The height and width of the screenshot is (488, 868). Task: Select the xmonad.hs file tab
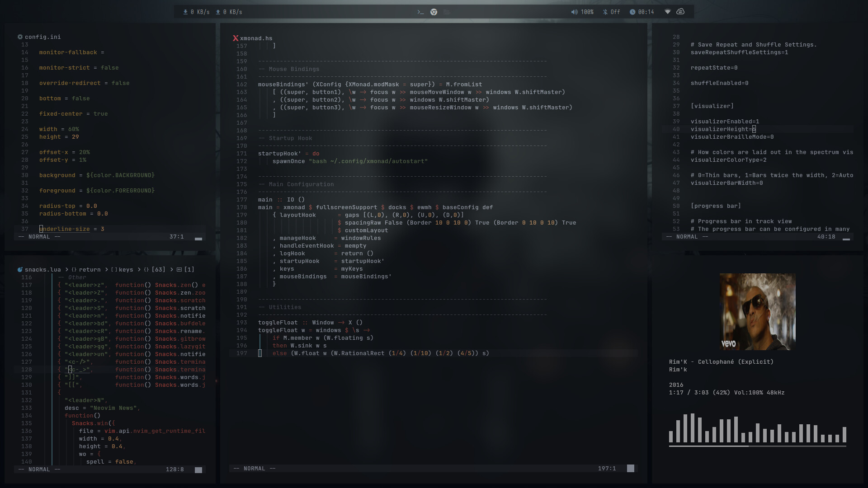(x=256, y=38)
